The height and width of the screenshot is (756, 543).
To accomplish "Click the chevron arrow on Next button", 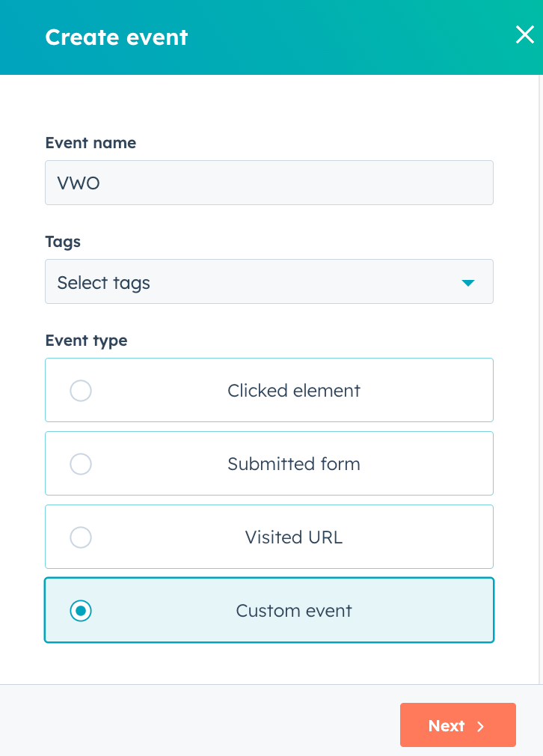I will tap(480, 726).
